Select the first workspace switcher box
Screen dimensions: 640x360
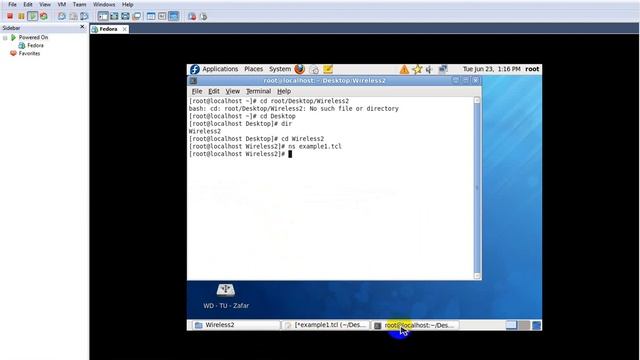[x=511, y=325]
